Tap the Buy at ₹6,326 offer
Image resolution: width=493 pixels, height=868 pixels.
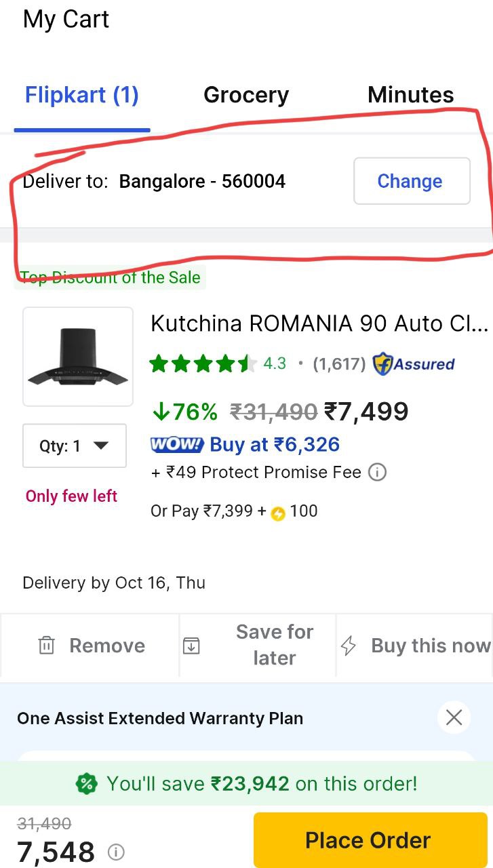pos(275,445)
